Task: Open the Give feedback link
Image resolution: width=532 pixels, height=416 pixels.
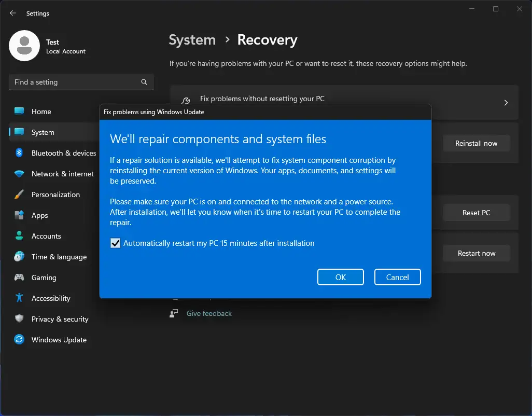Action: [x=208, y=313]
